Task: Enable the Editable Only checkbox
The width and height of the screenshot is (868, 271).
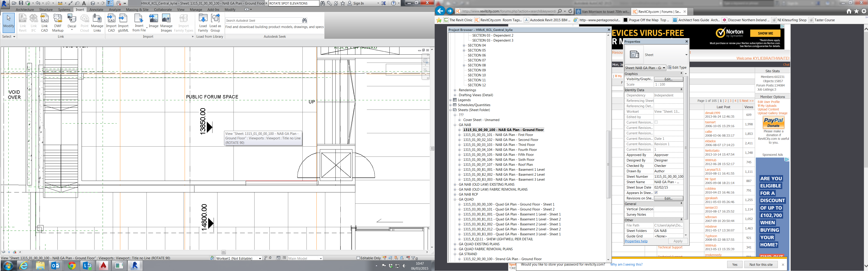Action: coord(358,258)
